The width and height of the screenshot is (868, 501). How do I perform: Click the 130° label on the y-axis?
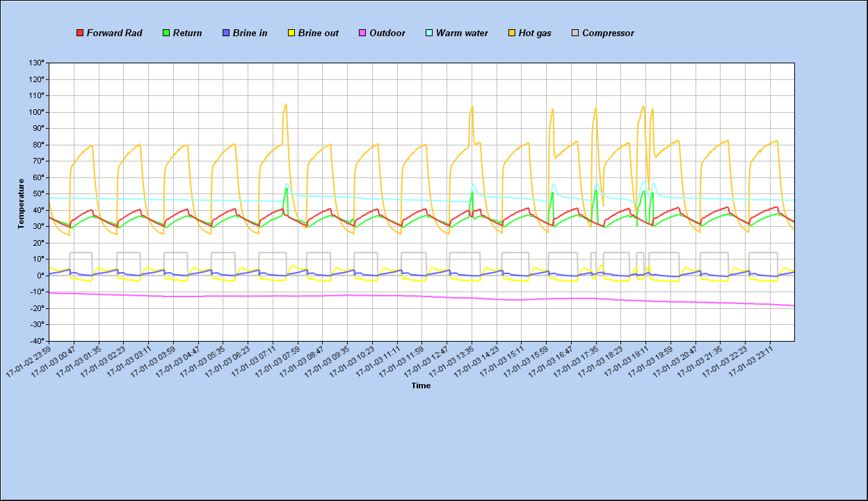pos(36,63)
